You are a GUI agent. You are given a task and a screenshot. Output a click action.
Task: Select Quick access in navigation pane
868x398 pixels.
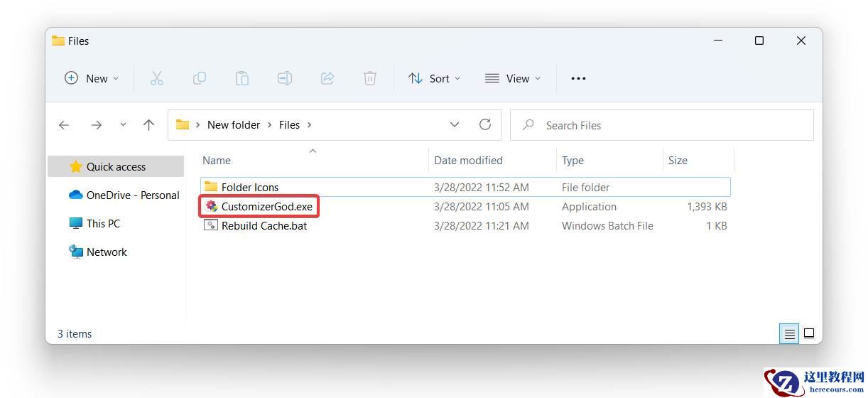click(x=116, y=166)
